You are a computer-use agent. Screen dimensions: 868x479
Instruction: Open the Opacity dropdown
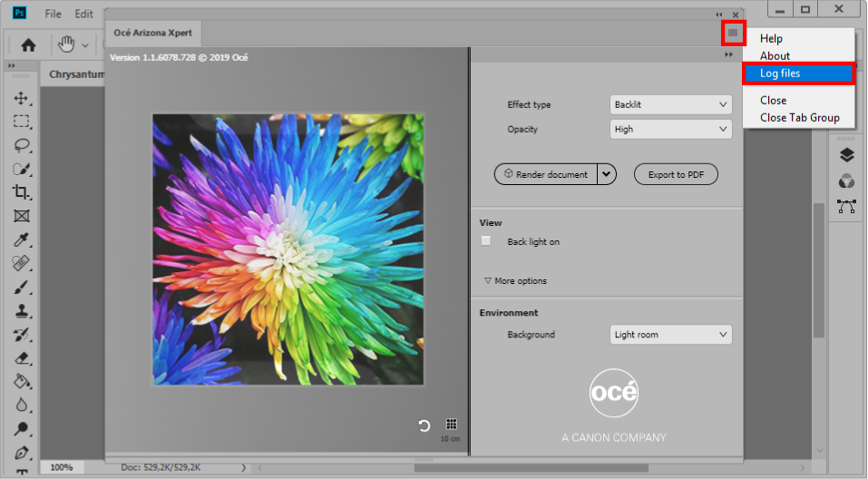pos(671,129)
